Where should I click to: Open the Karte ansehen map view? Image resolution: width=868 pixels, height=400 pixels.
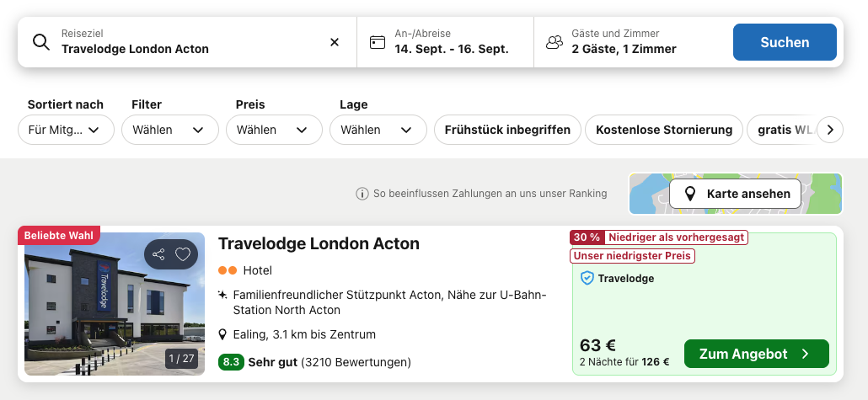point(735,194)
